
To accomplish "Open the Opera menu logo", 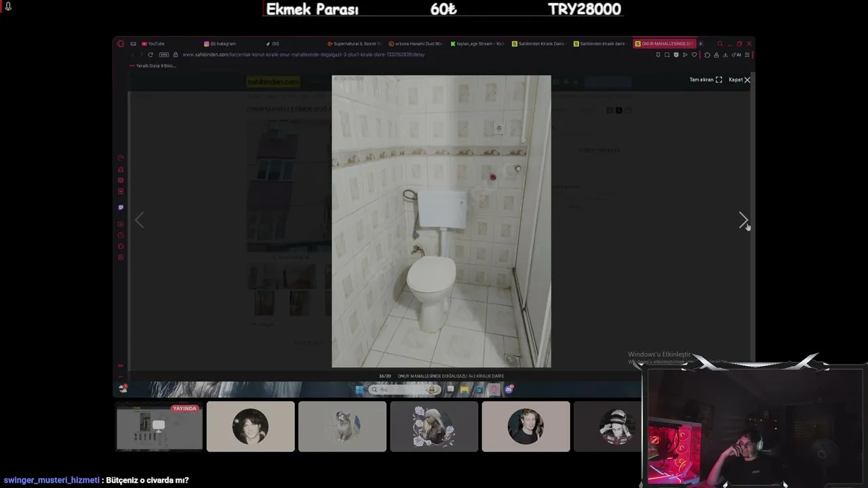I will pyautogui.click(x=121, y=44).
